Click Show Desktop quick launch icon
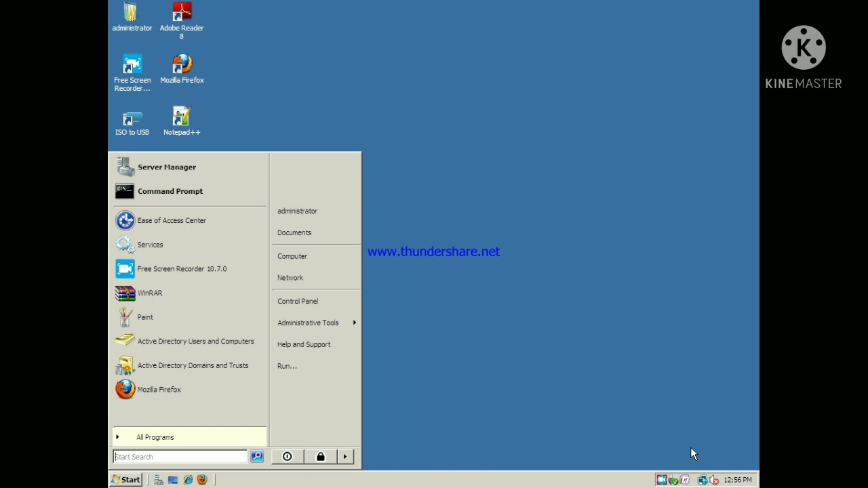The image size is (868, 488). coord(173,480)
